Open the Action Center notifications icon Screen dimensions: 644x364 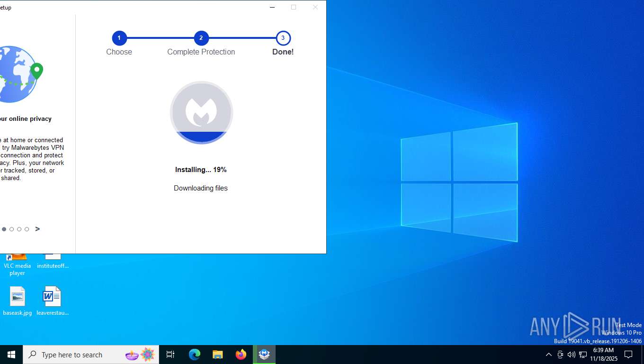[628, 355]
